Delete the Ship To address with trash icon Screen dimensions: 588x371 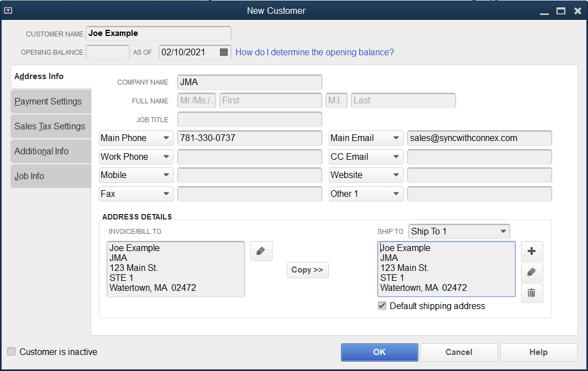point(532,293)
